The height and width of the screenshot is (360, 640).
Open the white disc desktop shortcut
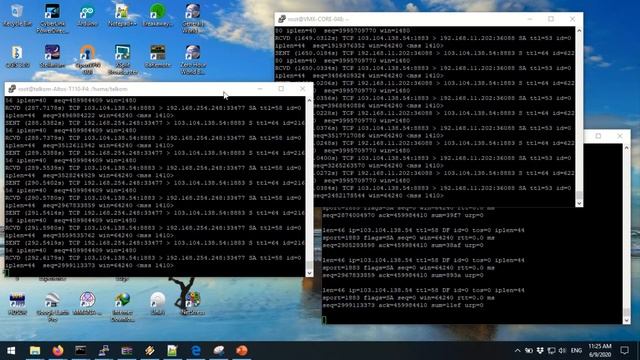tap(158, 303)
